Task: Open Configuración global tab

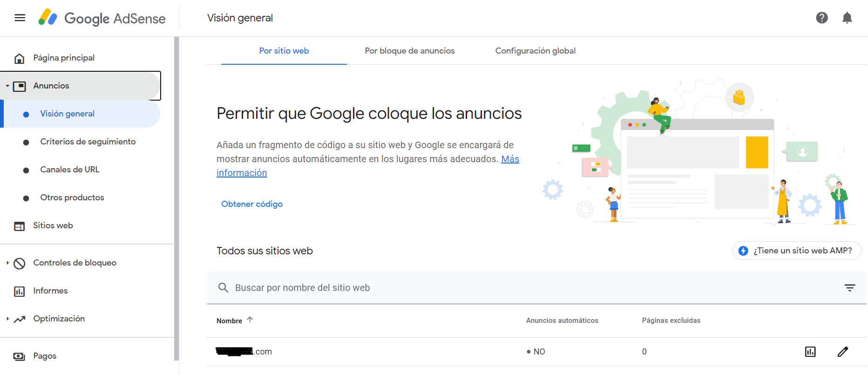Action: [x=536, y=51]
